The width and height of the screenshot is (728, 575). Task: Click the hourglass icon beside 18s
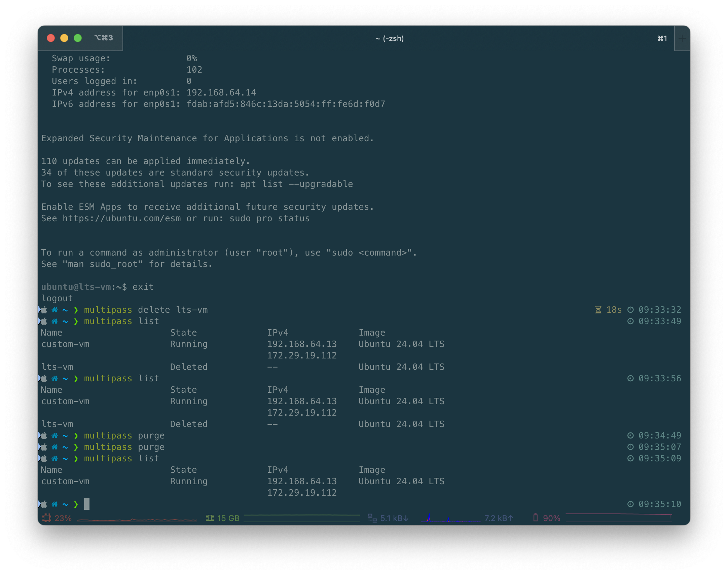tap(598, 310)
